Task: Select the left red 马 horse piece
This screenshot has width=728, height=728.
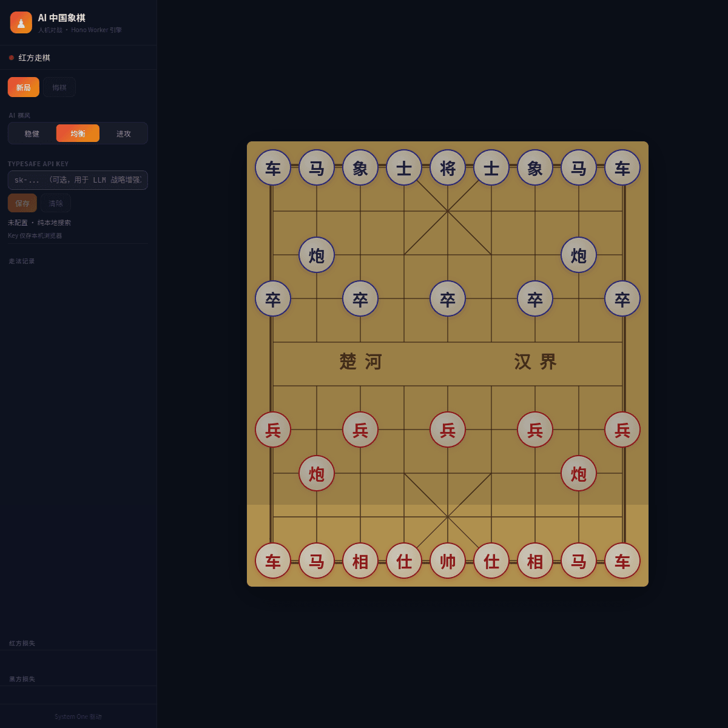Action: (317, 561)
